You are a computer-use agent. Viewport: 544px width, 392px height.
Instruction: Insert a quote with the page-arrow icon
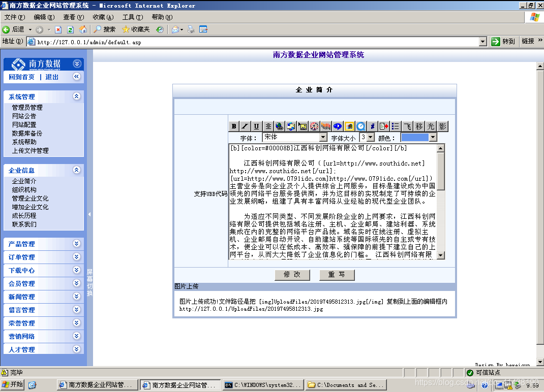point(384,126)
